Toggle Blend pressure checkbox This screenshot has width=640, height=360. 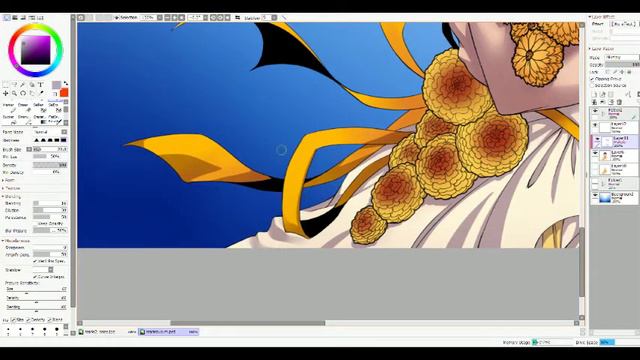point(50,320)
